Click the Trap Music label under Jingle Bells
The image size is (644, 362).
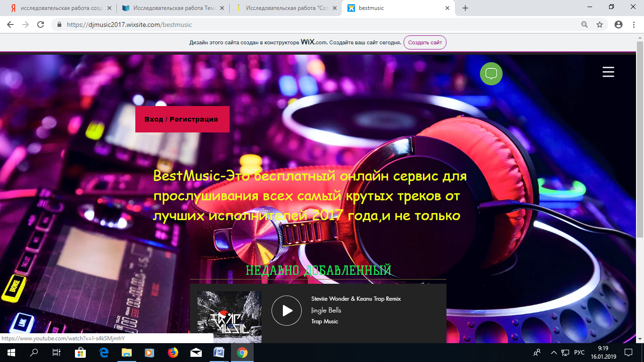325,321
